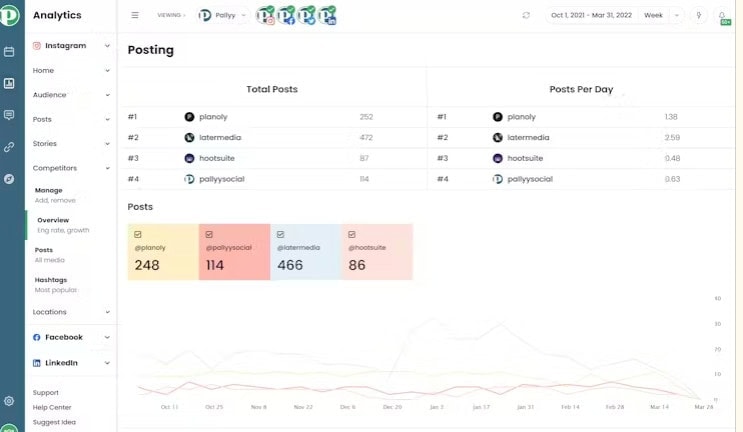Expand the Instagram section chevron
The image size is (743, 432).
[108, 45]
